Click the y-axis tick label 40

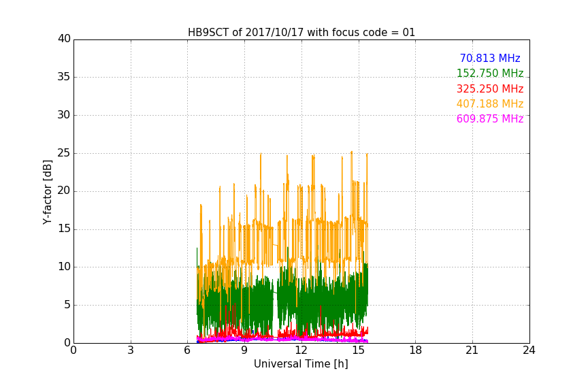64,39
